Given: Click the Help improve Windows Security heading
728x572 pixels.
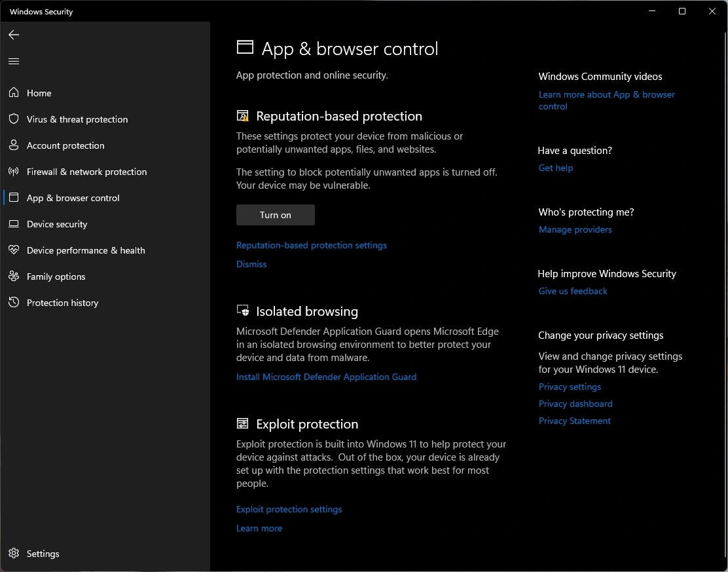Looking at the screenshot, I should (x=607, y=274).
